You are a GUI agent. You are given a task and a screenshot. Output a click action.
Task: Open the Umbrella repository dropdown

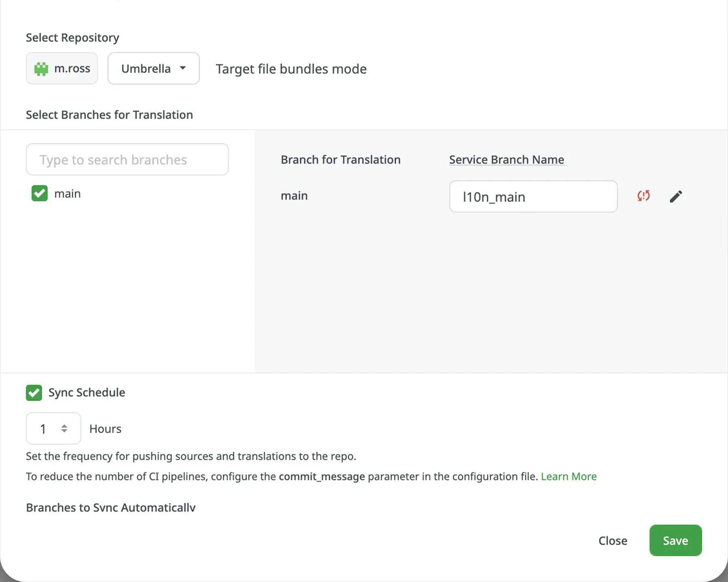point(153,68)
